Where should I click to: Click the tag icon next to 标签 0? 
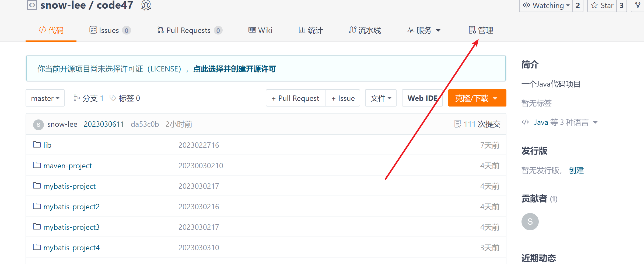[x=113, y=98]
